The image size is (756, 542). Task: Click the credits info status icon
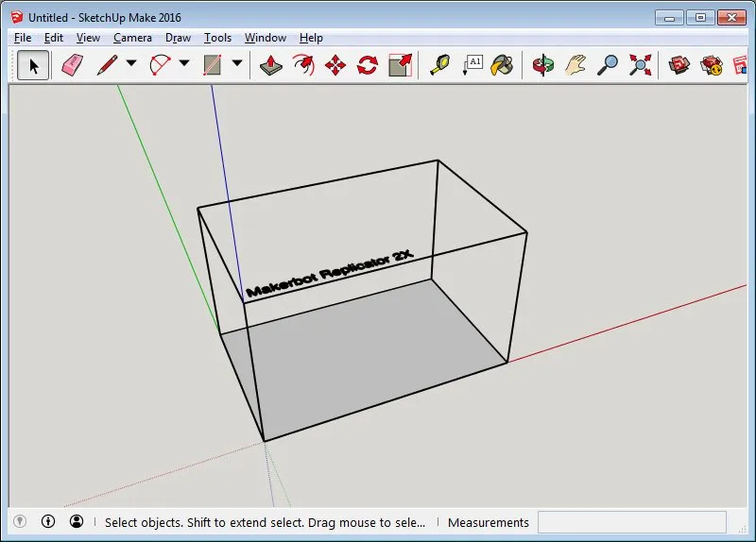[48, 521]
